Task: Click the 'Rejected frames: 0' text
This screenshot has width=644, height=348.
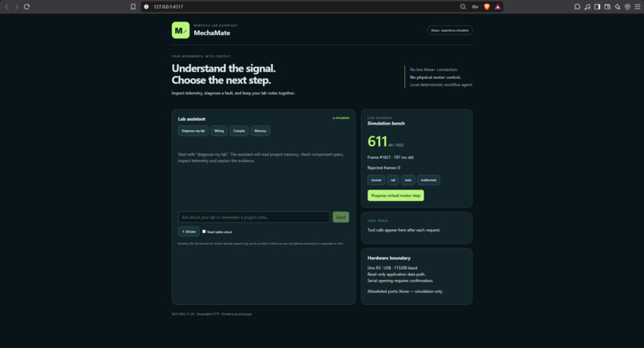Action: click(384, 168)
